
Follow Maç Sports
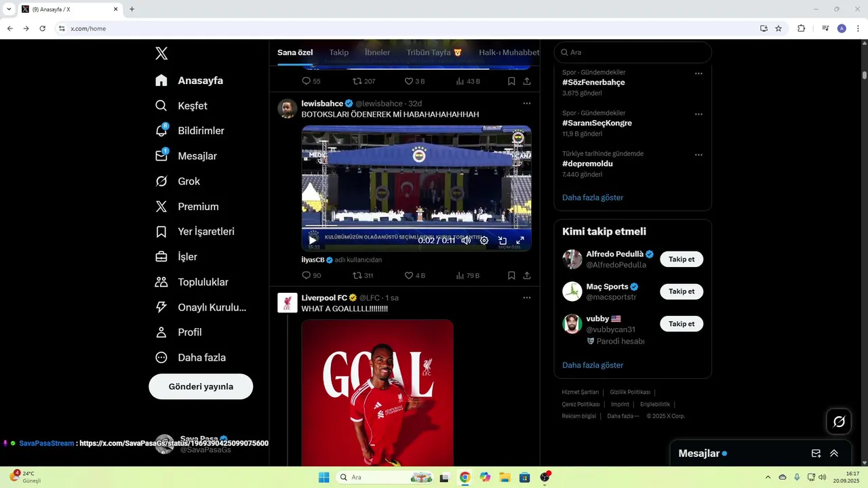(682, 291)
